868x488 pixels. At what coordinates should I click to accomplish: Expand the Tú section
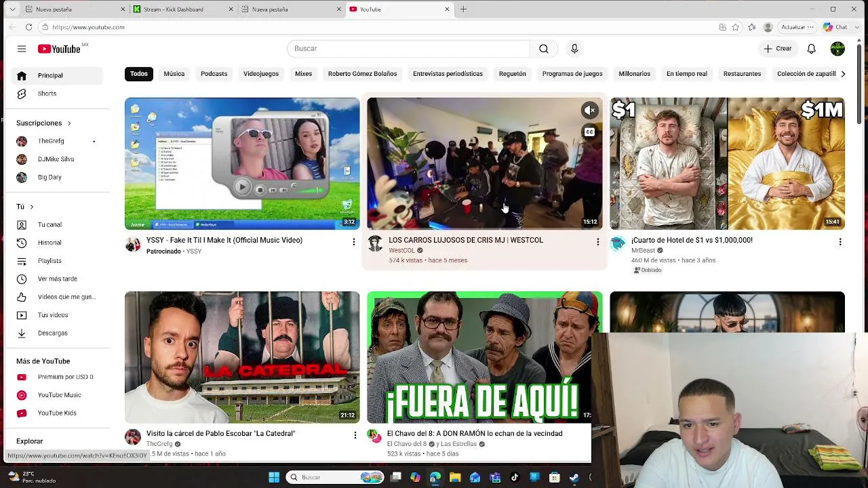pos(25,207)
